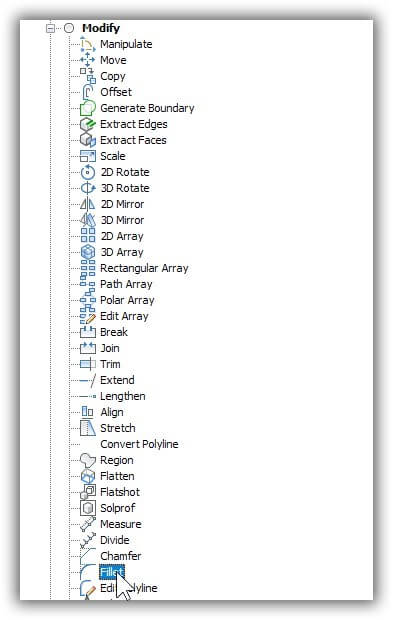Select the Manipulate text entry

[x=126, y=44]
